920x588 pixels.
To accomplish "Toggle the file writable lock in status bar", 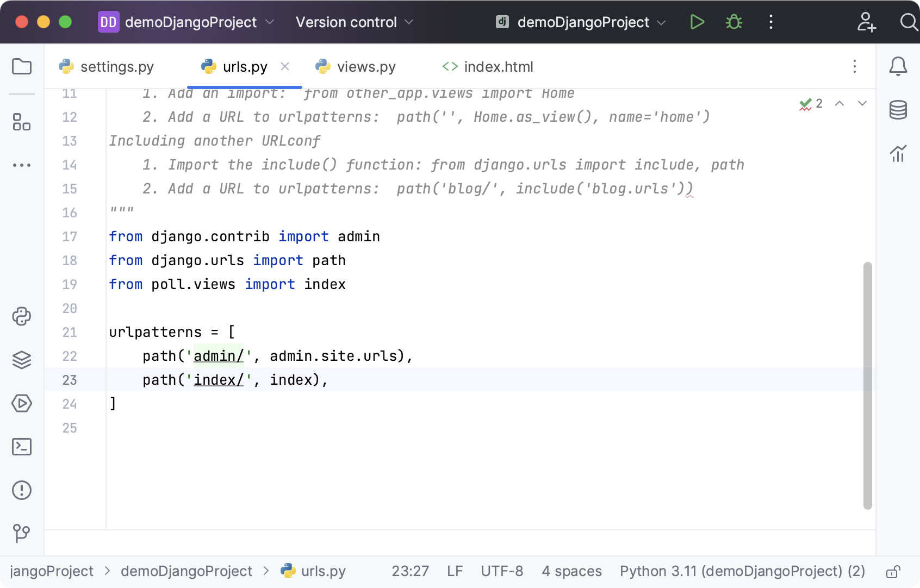I will (893, 571).
